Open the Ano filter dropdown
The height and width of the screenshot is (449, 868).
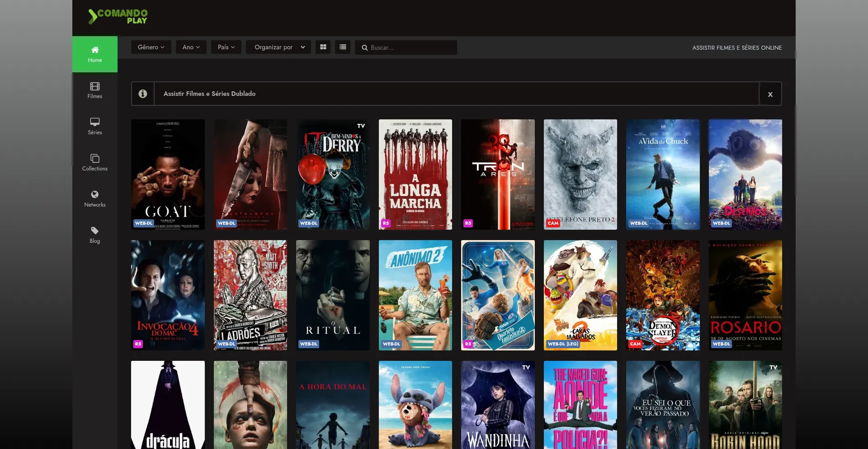pos(191,47)
